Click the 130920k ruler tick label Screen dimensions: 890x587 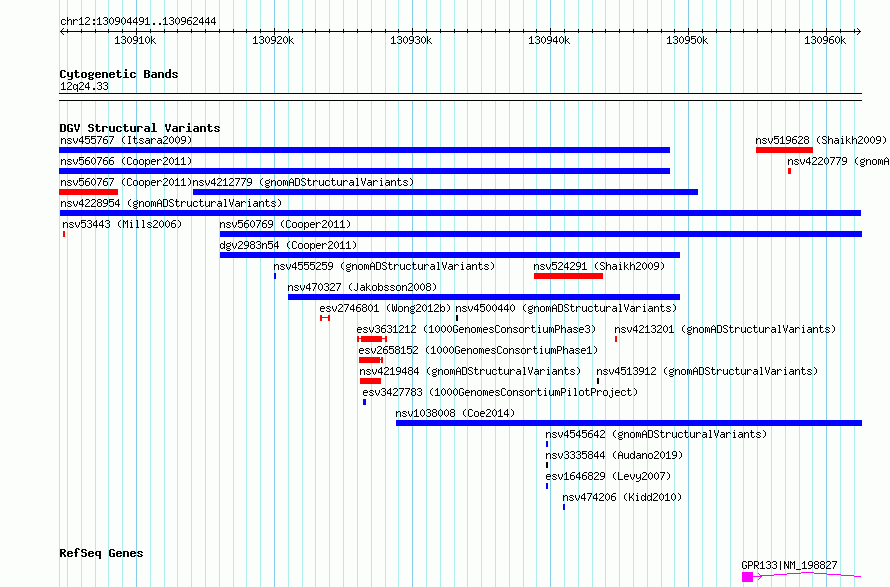[273, 40]
